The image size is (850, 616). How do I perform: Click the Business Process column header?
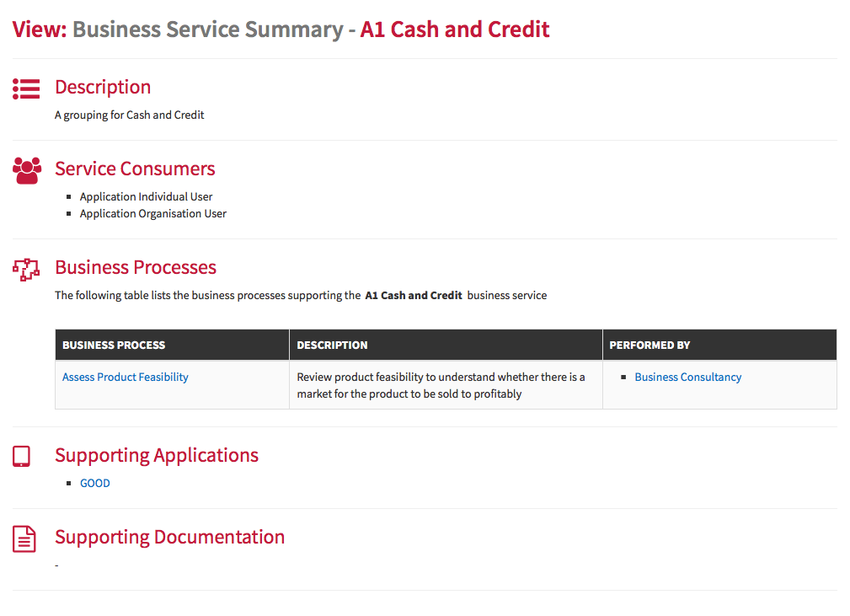172,345
